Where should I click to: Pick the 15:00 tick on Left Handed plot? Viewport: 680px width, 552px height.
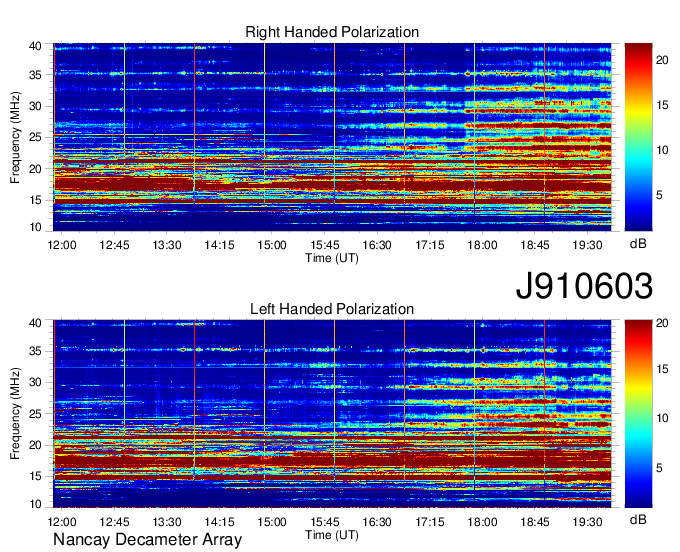point(272,522)
